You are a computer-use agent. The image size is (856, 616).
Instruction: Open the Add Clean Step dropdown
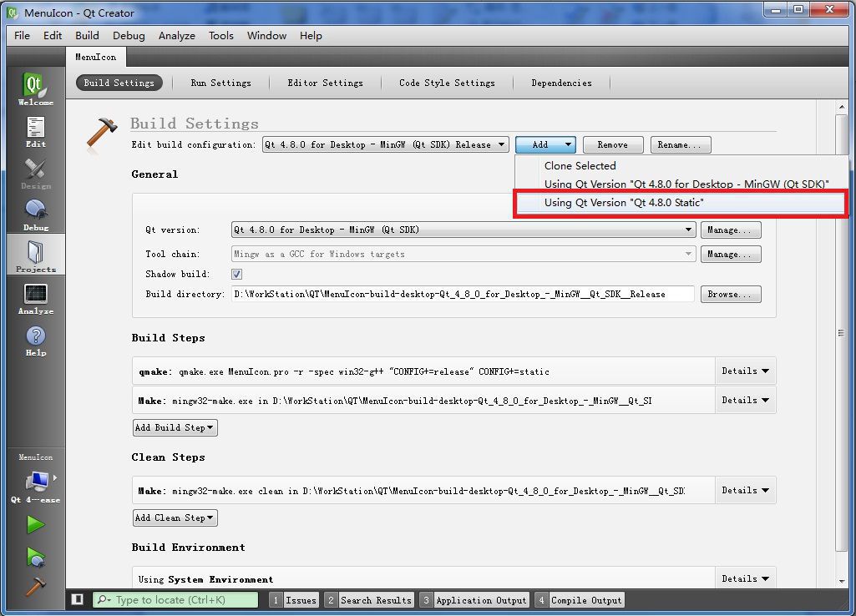pyautogui.click(x=175, y=518)
